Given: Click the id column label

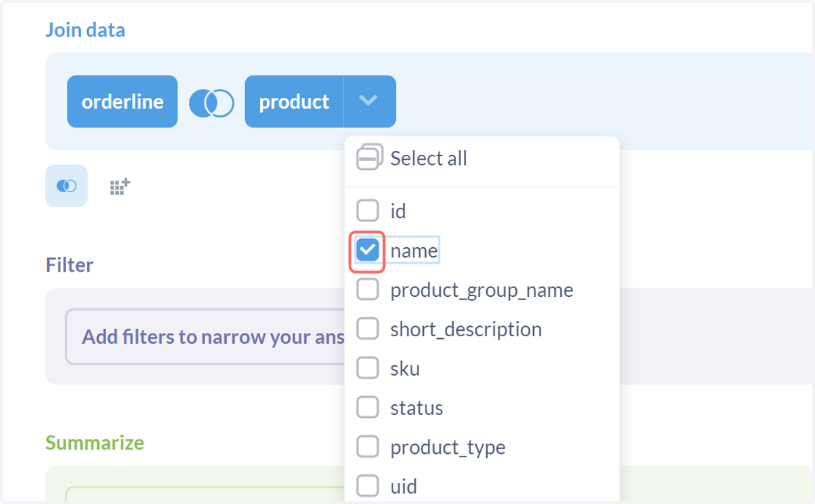Looking at the screenshot, I should coord(398,211).
